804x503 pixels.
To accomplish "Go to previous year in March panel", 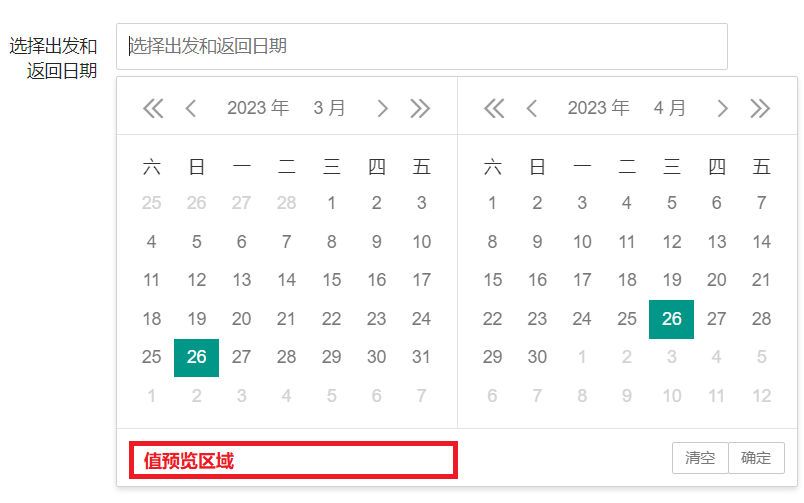I will (153, 108).
